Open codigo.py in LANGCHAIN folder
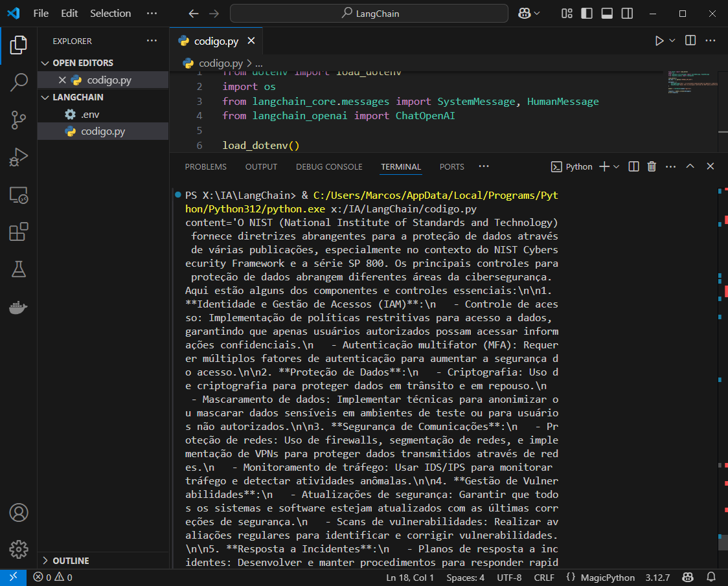This screenshot has width=728, height=586. (x=103, y=131)
